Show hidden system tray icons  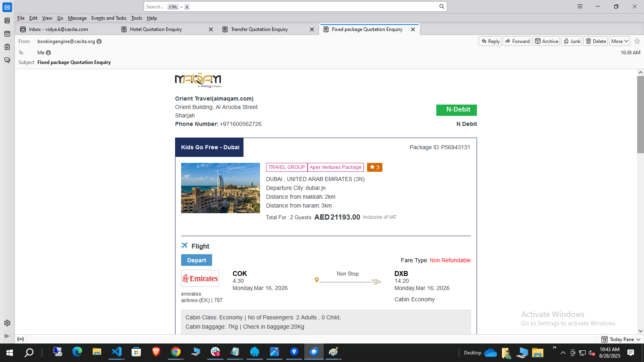click(563, 353)
